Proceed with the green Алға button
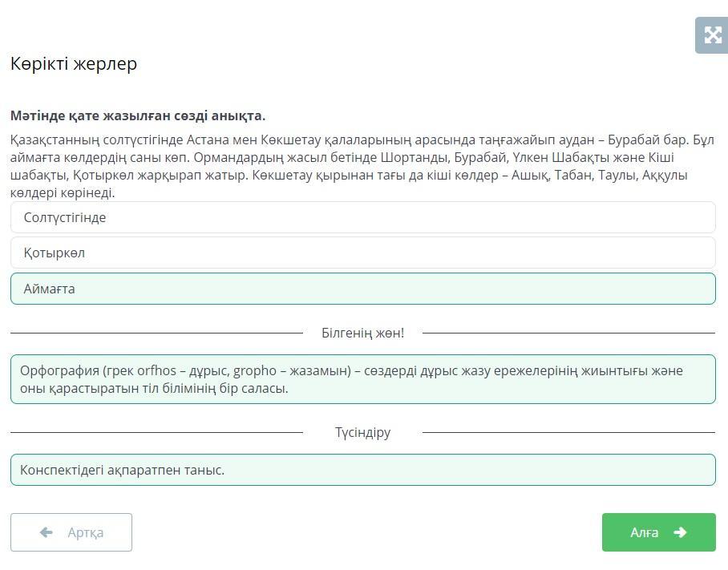728x570 pixels. click(x=658, y=532)
